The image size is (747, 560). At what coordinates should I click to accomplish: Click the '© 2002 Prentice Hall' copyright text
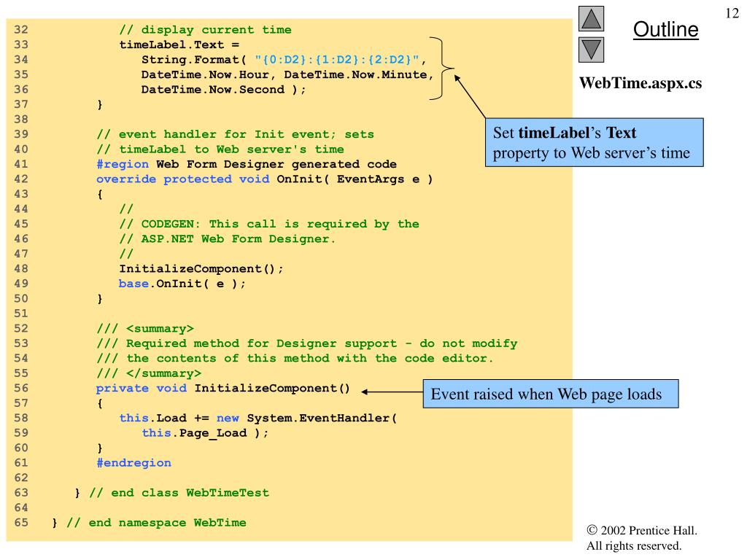coord(642,531)
